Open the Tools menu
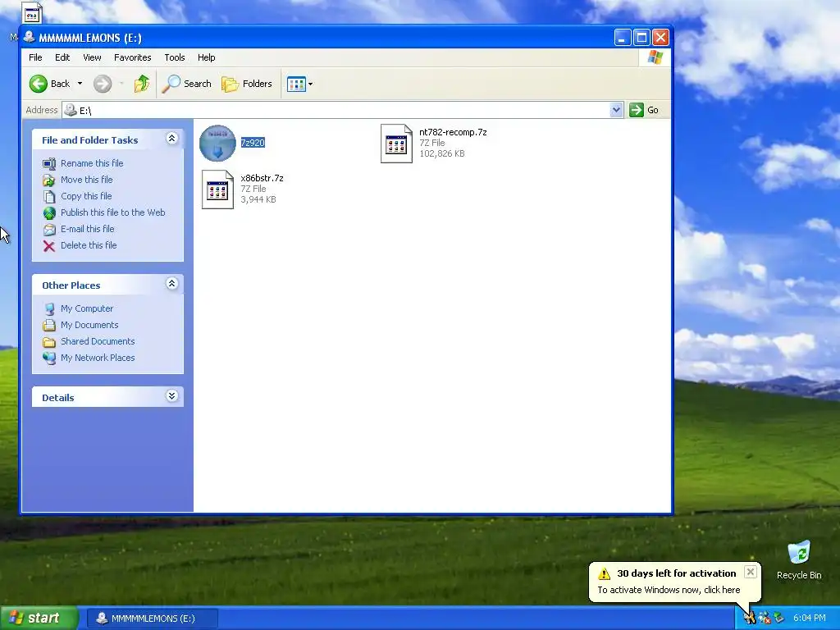Viewport: 840px width, 630px height. [x=175, y=57]
